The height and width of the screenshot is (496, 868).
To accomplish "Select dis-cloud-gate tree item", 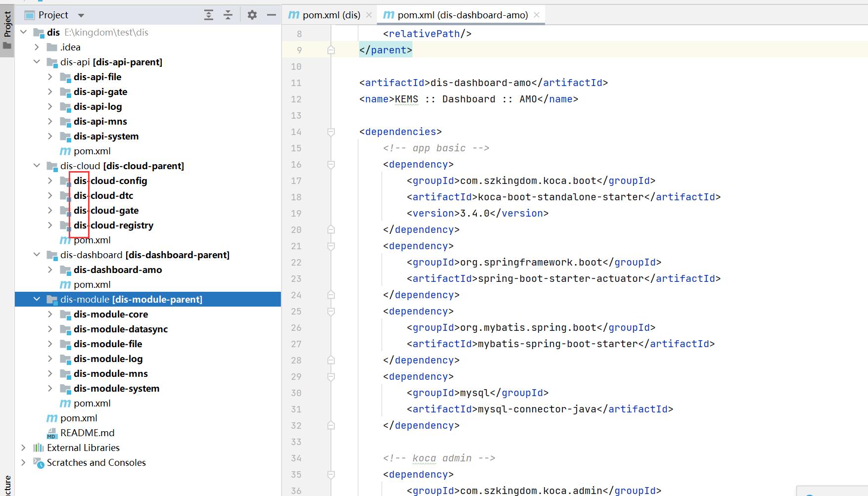I will (106, 210).
